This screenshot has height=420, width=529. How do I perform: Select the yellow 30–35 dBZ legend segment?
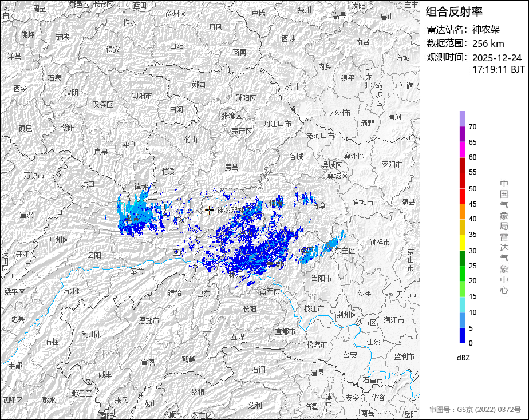(463, 243)
